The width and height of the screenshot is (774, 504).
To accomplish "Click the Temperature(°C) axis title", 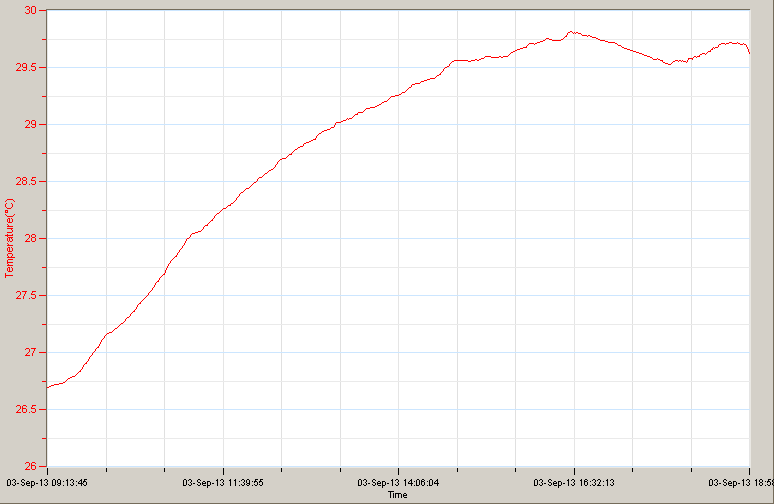I will coord(9,238).
